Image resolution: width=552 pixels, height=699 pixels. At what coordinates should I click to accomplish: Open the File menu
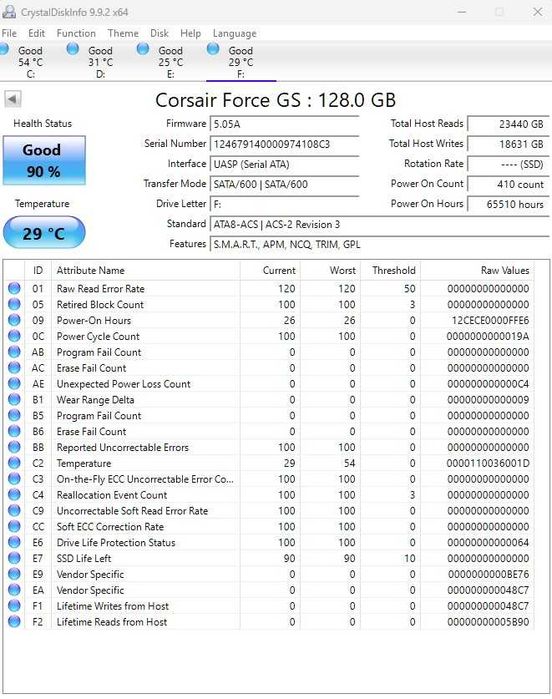(9, 33)
